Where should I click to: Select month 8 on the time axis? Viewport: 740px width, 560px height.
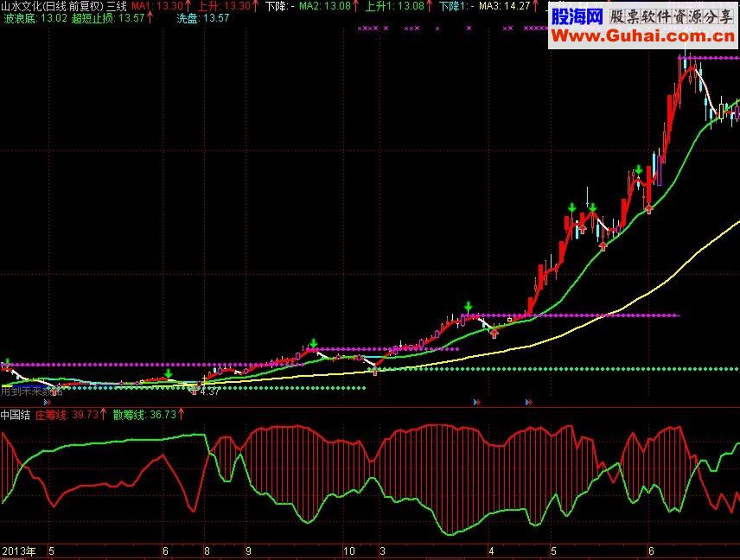coord(207,551)
